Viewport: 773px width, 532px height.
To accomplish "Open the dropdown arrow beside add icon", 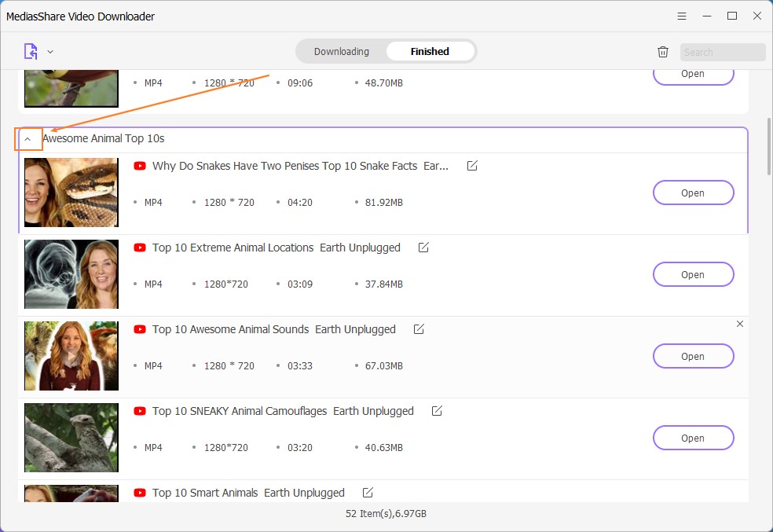I will 50,52.
